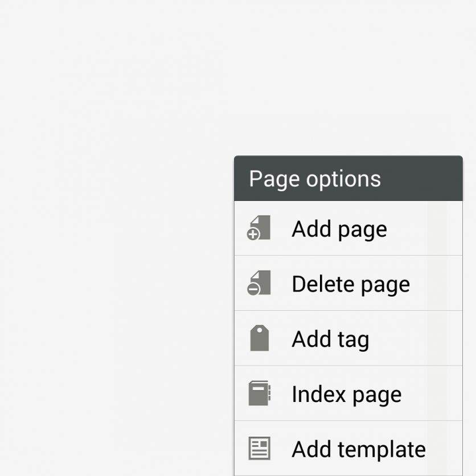Click the tag icon beside Add tag
476x476 pixels.
[259, 339]
